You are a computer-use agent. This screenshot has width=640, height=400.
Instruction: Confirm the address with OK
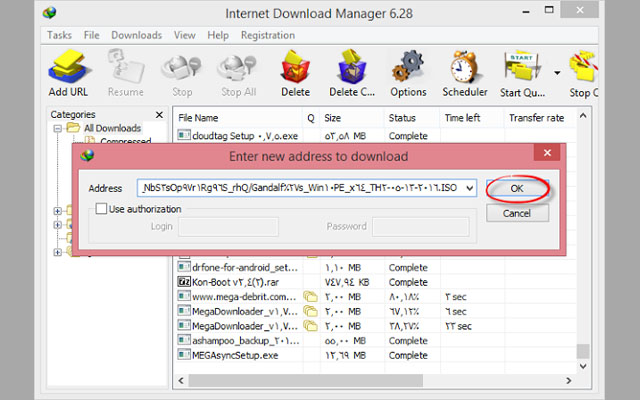(x=517, y=189)
